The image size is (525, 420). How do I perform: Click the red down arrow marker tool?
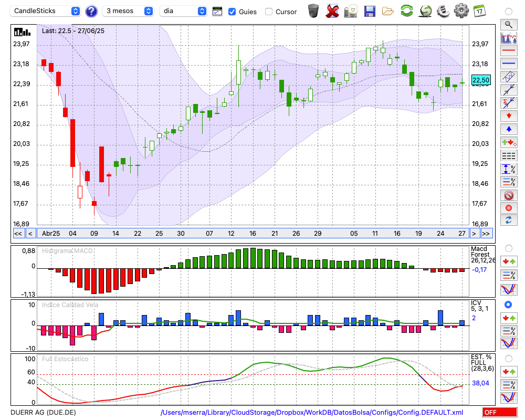[509, 116]
